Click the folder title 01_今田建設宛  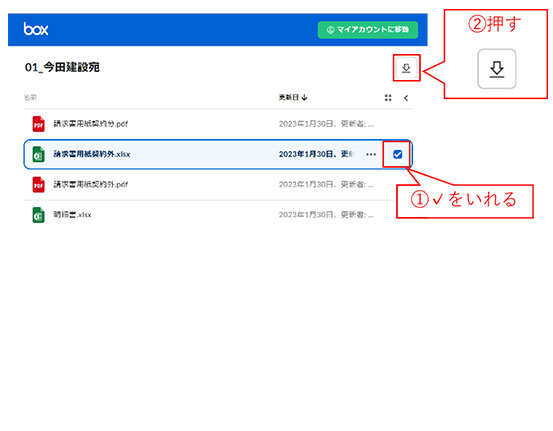[62, 67]
